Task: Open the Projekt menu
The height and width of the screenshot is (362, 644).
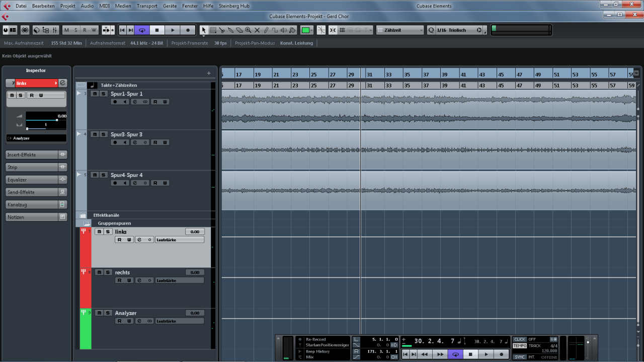Action: pyautogui.click(x=68, y=6)
